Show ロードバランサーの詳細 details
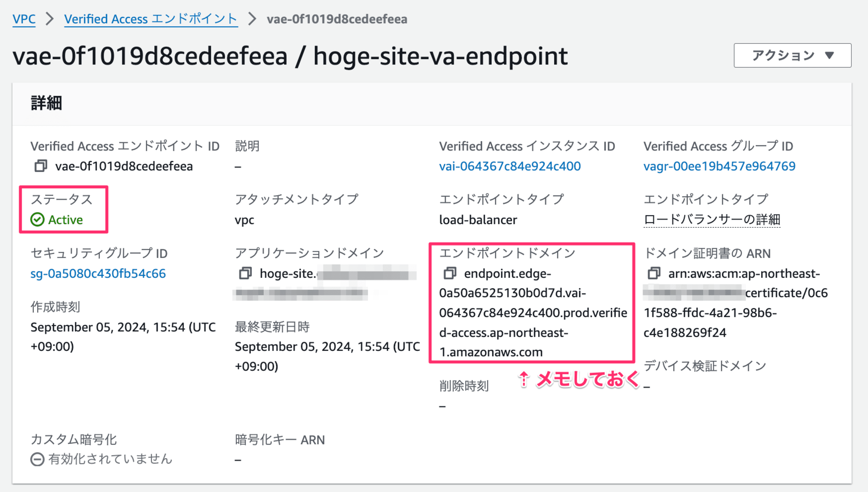868x492 pixels. point(712,220)
